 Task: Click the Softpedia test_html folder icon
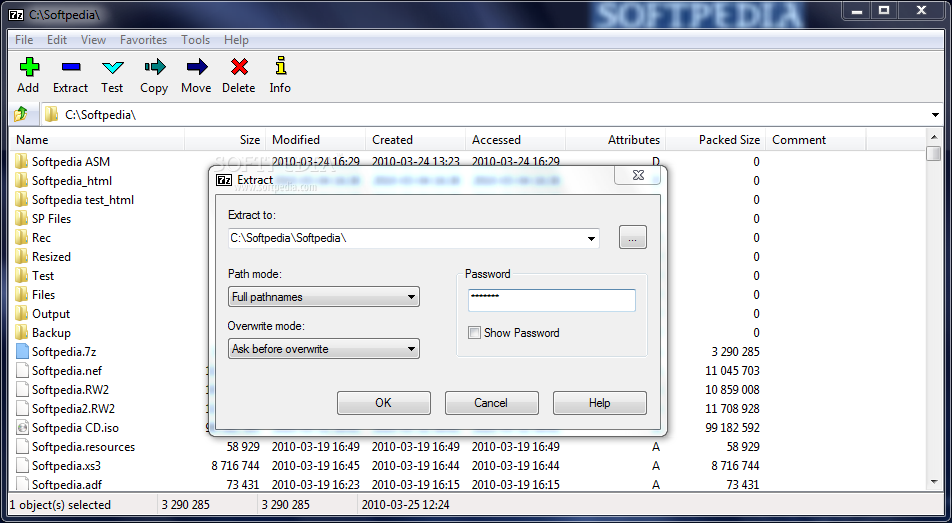pos(22,199)
